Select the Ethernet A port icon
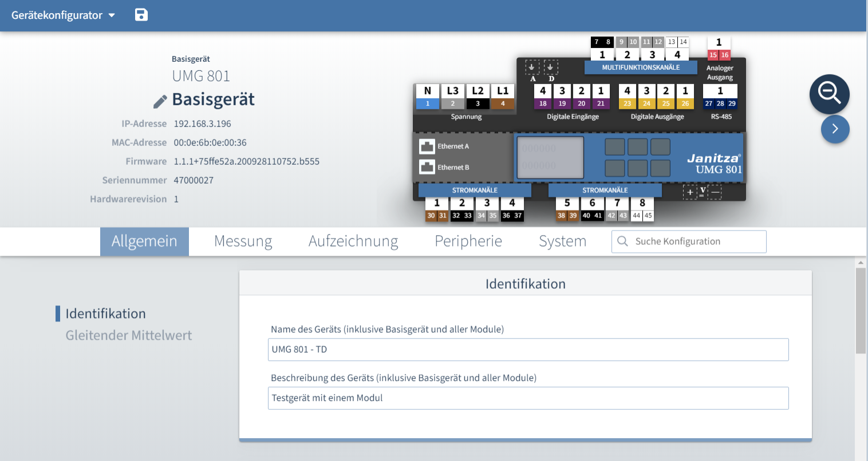The image size is (868, 461). tap(427, 146)
